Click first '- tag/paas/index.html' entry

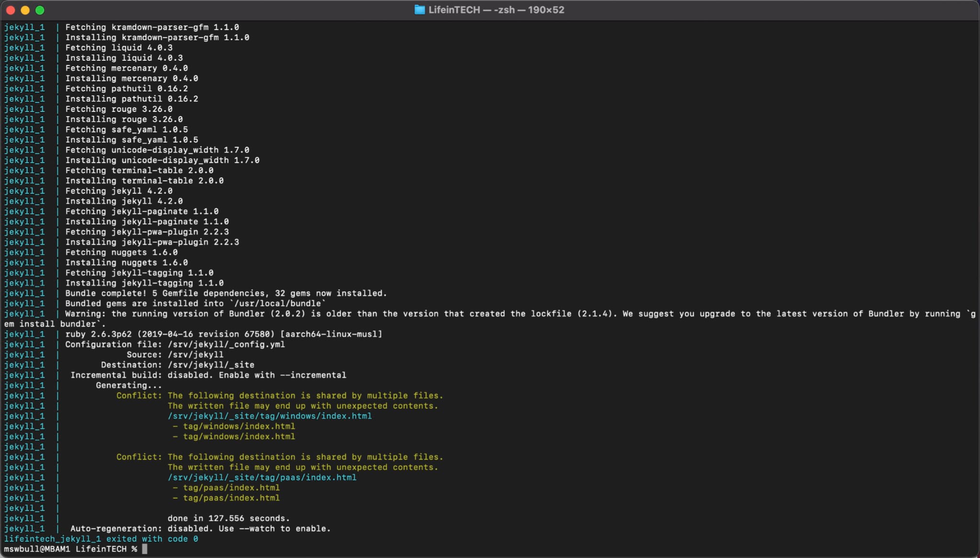226,488
